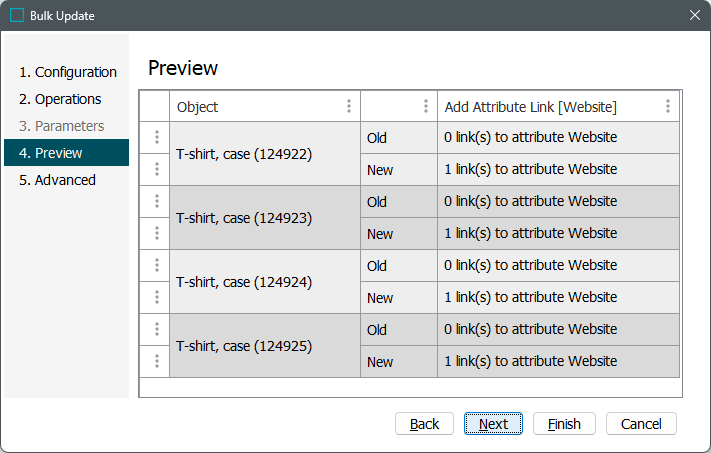Select the Preview step
This screenshot has width=711, height=453.
(59, 153)
